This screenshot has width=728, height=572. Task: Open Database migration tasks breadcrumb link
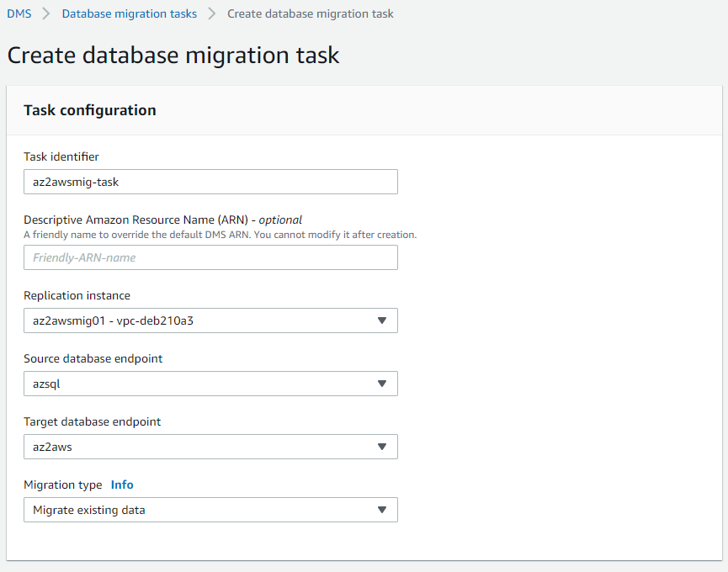click(x=129, y=14)
